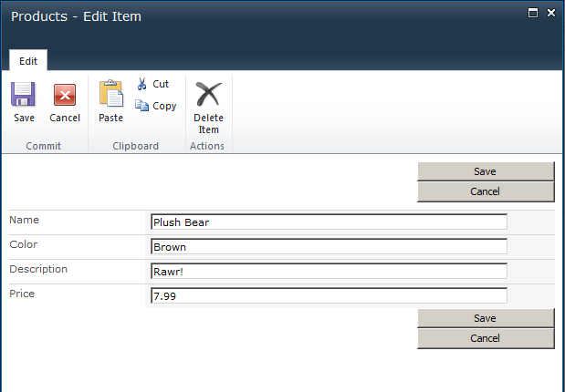Click the bottom Cancel button below the form
Viewport: 565px width, 392px height.
coord(486,338)
